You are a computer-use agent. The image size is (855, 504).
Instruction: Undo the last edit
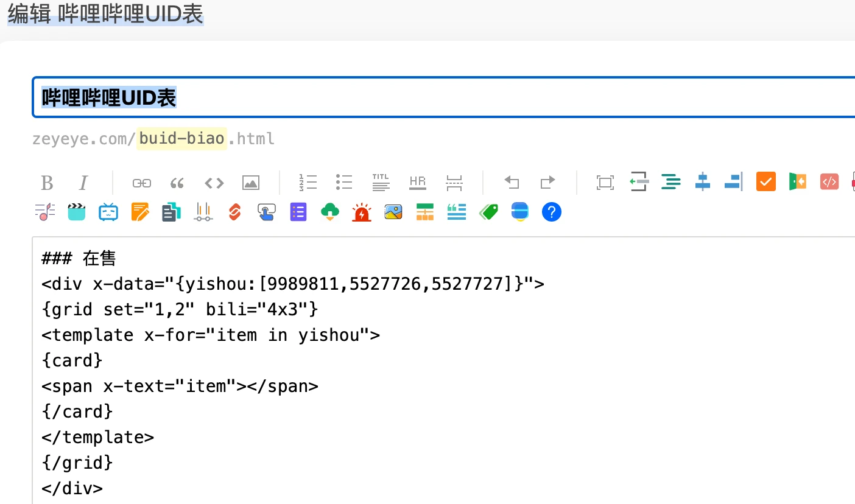(x=512, y=183)
